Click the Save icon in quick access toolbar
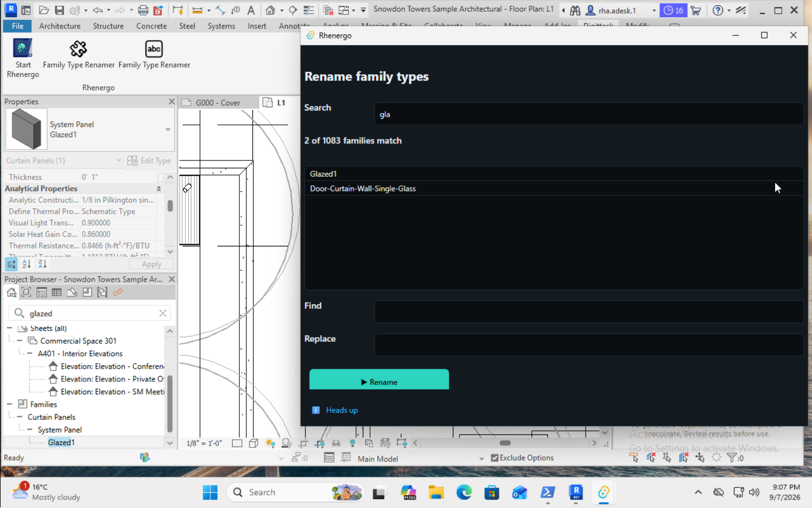Image resolution: width=812 pixels, height=510 pixels. (x=59, y=10)
